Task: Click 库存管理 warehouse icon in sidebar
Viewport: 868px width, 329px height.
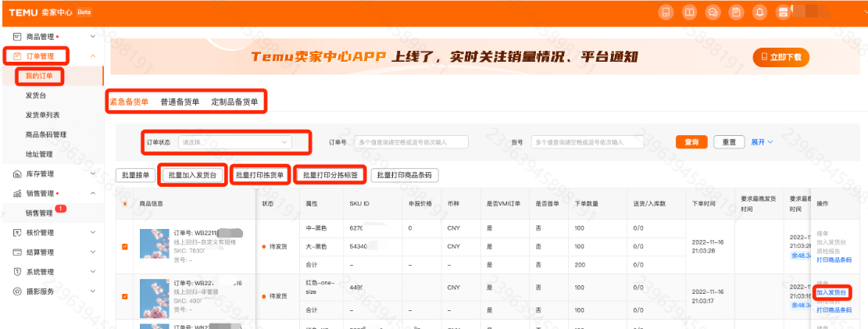Action: point(16,174)
